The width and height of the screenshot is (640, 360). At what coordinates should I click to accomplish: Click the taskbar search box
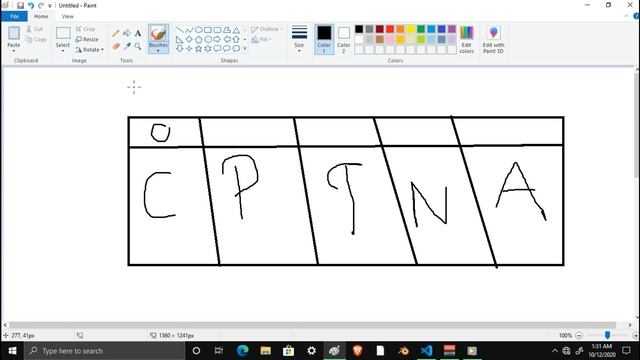pyautogui.click(x=104, y=351)
